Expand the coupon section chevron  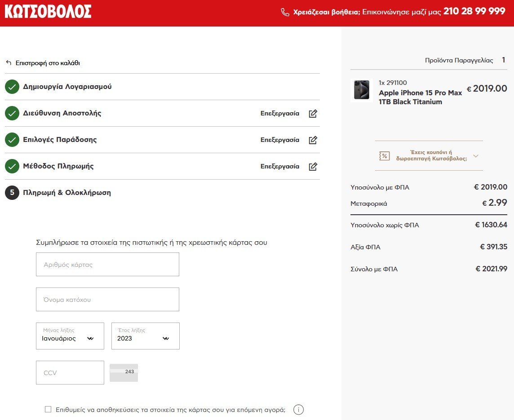pyautogui.click(x=476, y=156)
